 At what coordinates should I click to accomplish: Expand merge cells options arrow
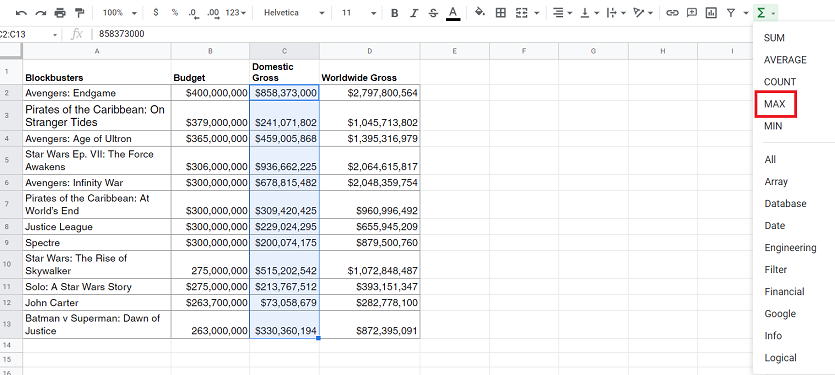click(536, 13)
